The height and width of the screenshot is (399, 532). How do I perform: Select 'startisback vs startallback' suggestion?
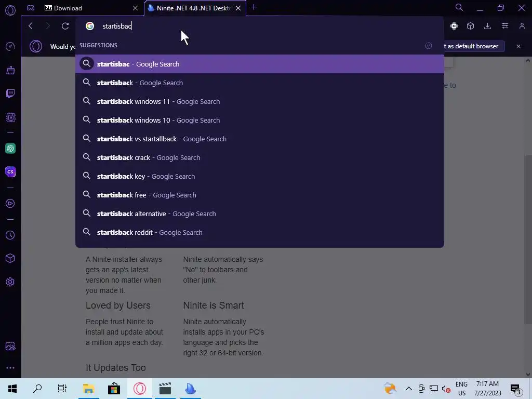point(260,139)
